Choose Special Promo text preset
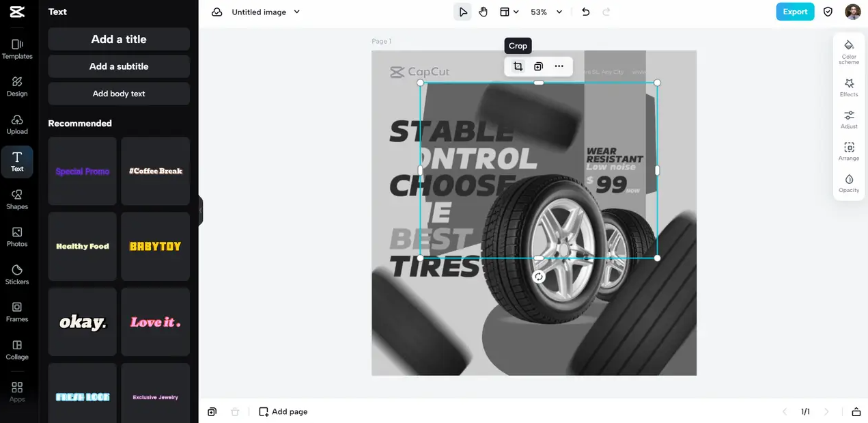Viewport: 868px width, 423px height. click(83, 171)
